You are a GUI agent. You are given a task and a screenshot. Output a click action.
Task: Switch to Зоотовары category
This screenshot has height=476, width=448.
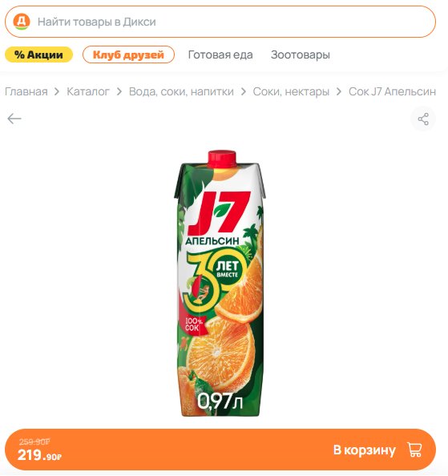tap(301, 54)
